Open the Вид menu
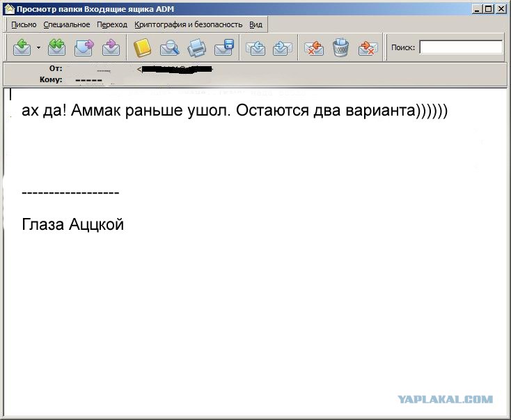 click(x=255, y=24)
